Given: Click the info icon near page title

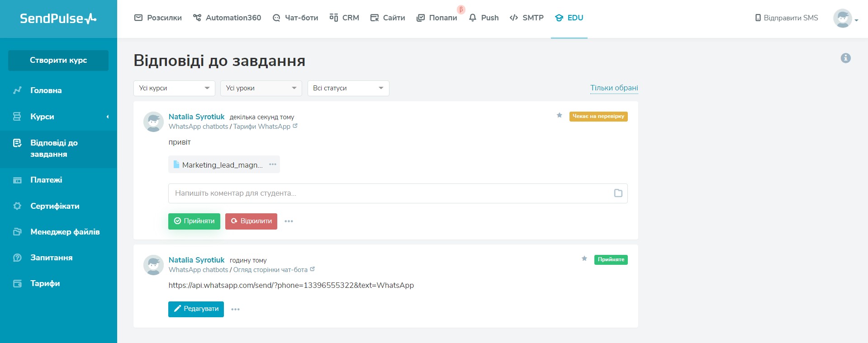Looking at the screenshot, I should tap(845, 58).
